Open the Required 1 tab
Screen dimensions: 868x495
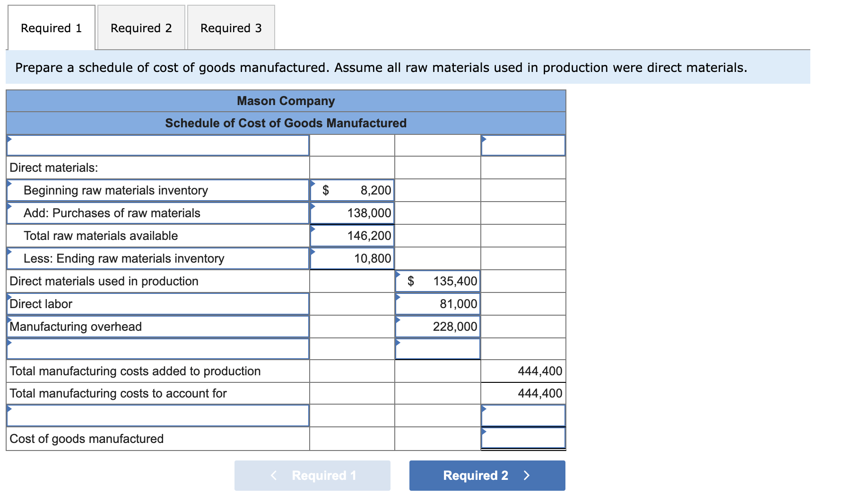51,27
